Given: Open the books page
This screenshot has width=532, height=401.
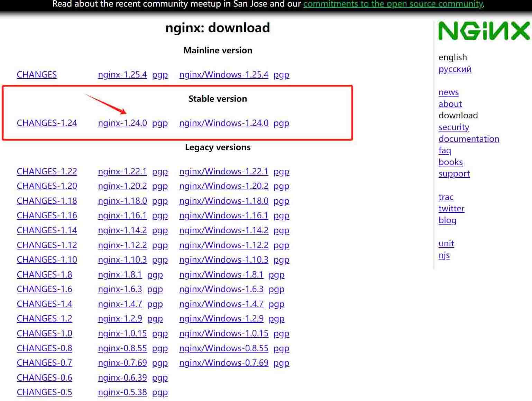Looking at the screenshot, I should (451, 162).
